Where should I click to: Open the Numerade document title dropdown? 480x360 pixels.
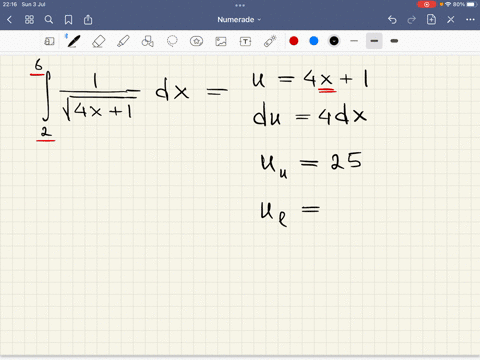pyautogui.click(x=239, y=20)
